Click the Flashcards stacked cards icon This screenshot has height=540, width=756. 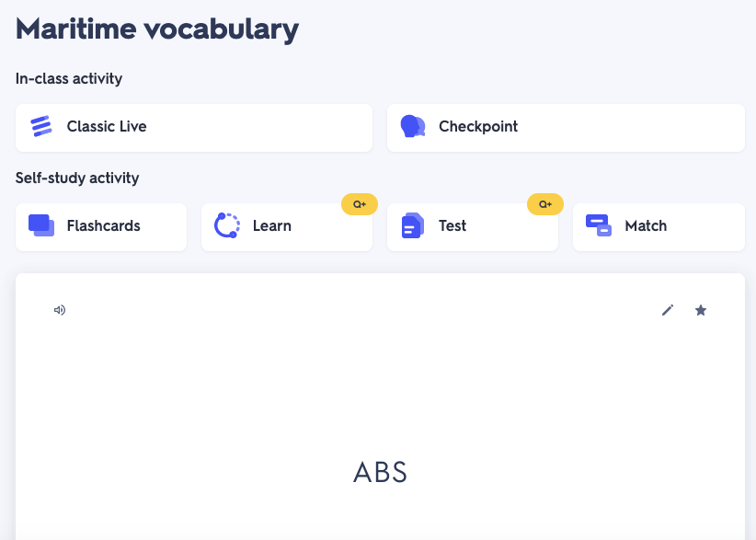(x=41, y=225)
